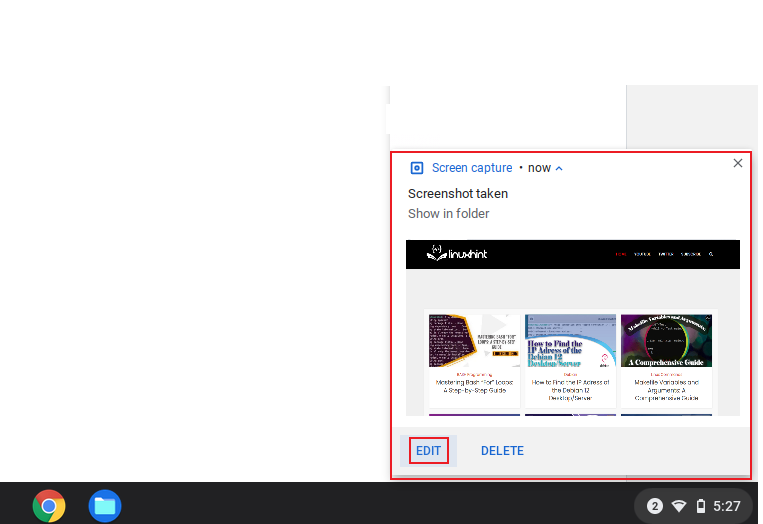Click the Wi-Fi icon in the status tray

point(680,506)
